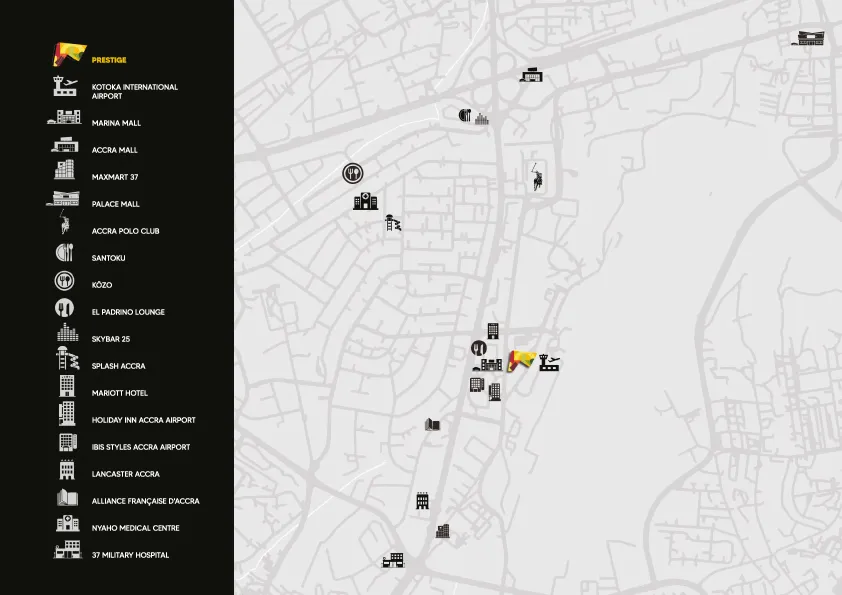Click the Maxmart 37 icon in the legend
The image size is (842, 595).
64,170
